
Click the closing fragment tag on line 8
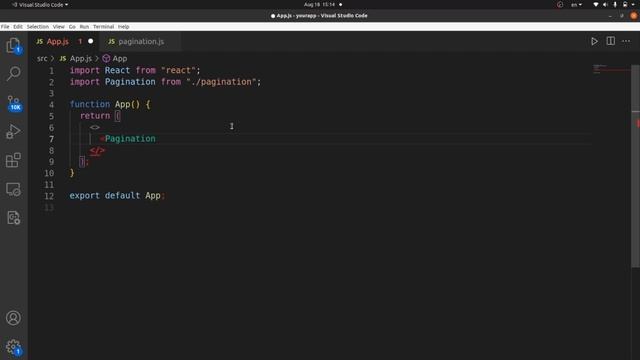pos(97,151)
